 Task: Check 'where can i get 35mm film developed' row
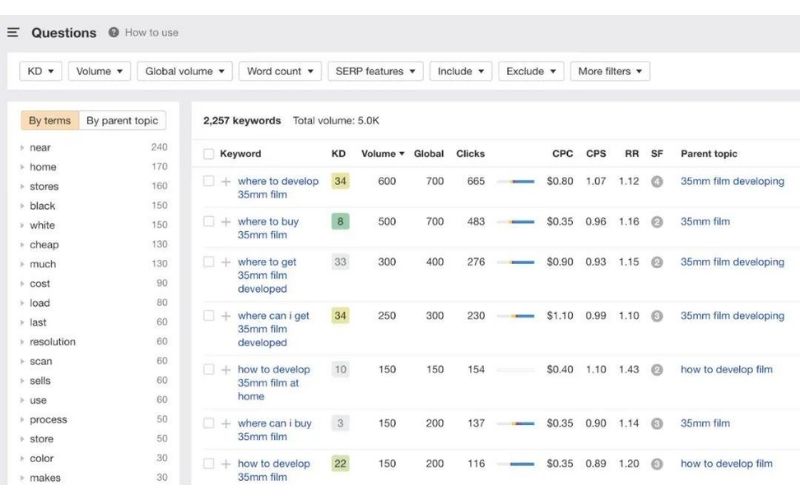pos(208,315)
